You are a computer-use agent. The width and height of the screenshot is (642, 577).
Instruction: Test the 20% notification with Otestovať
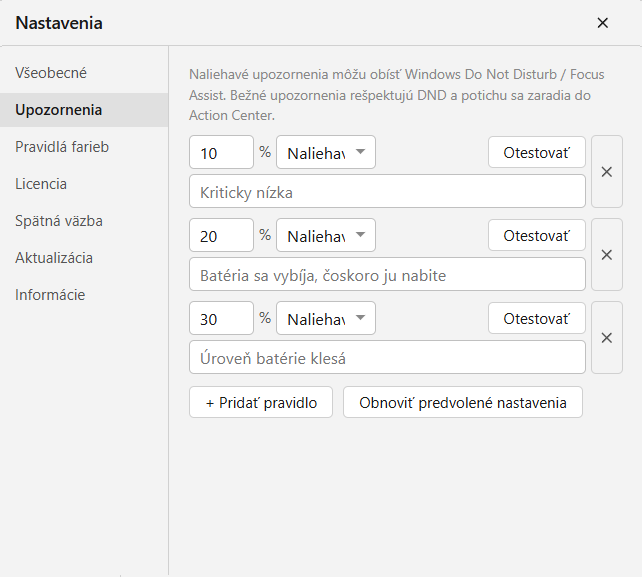click(536, 235)
